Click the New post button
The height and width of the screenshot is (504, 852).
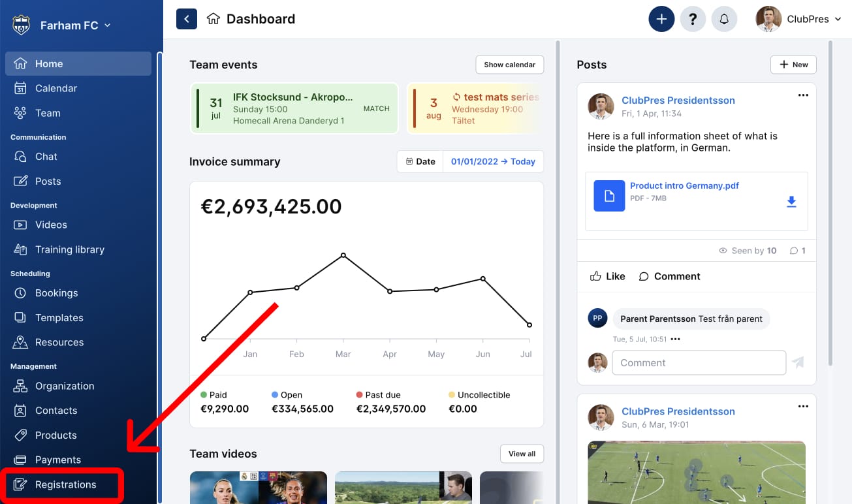793,65
